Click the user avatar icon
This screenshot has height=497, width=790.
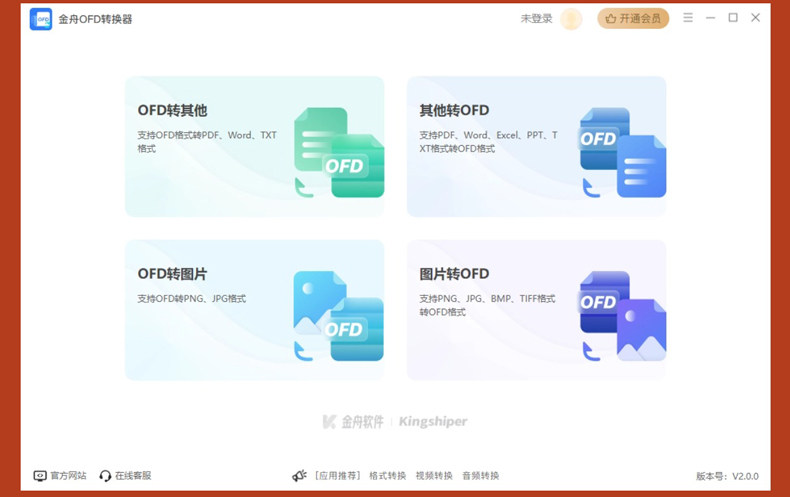click(571, 19)
